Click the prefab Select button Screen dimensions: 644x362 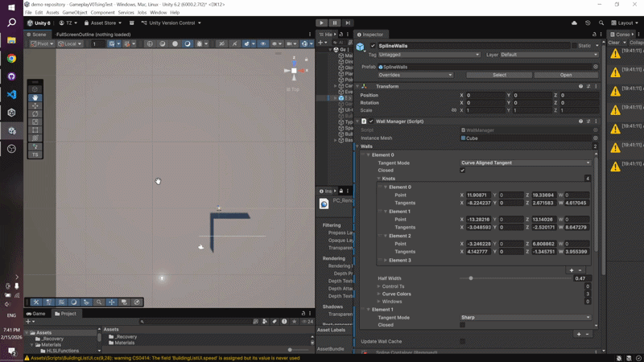click(499, 75)
